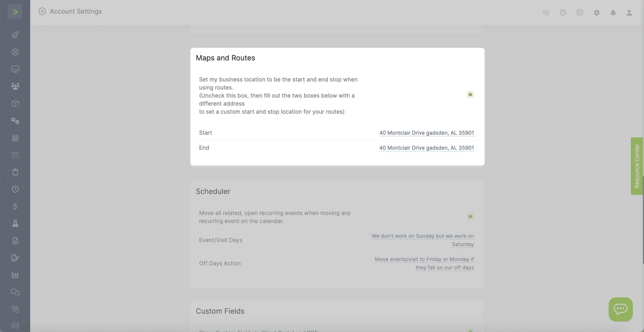Open the customers group icon in sidebar

pos(15,86)
